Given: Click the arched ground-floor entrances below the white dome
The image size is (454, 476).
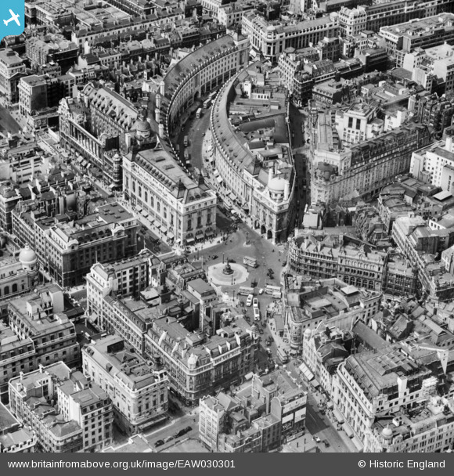Looking at the screenshot, I should pyautogui.click(x=266, y=231).
